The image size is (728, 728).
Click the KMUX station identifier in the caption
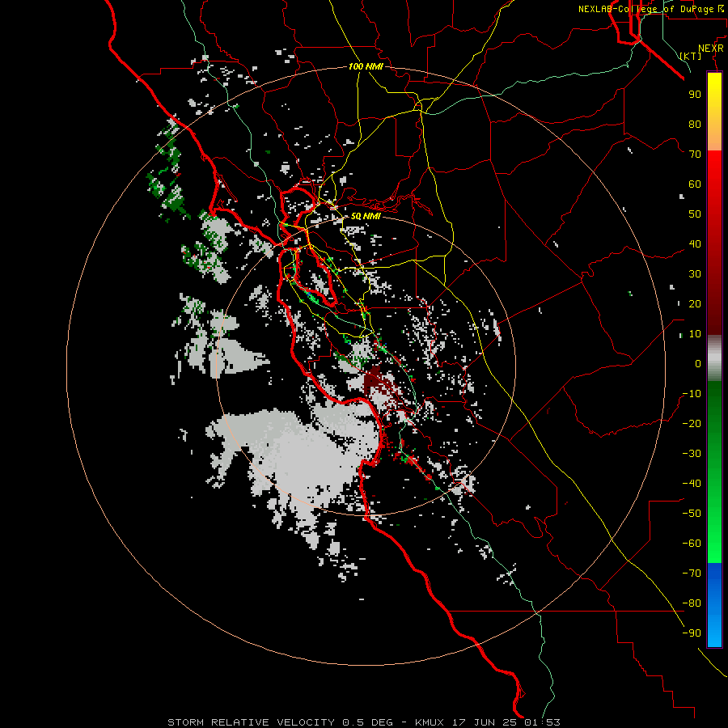pos(429,722)
